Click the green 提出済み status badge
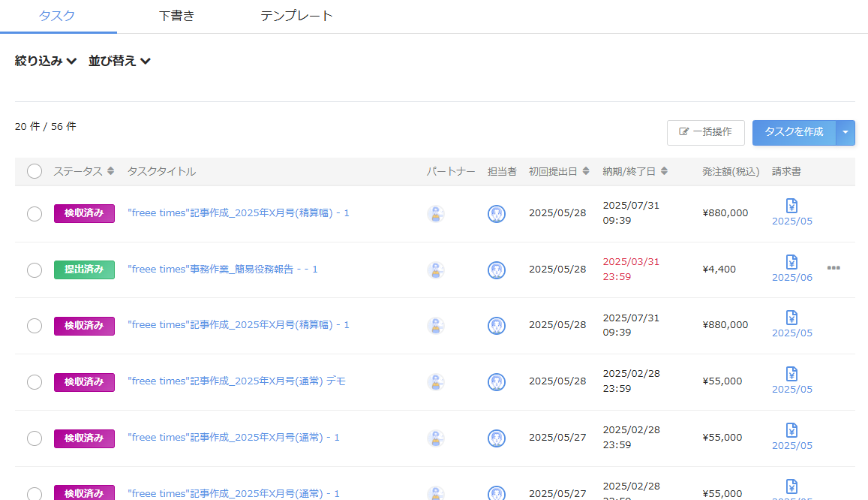The height and width of the screenshot is (500, 868). [x=84, y=270]
